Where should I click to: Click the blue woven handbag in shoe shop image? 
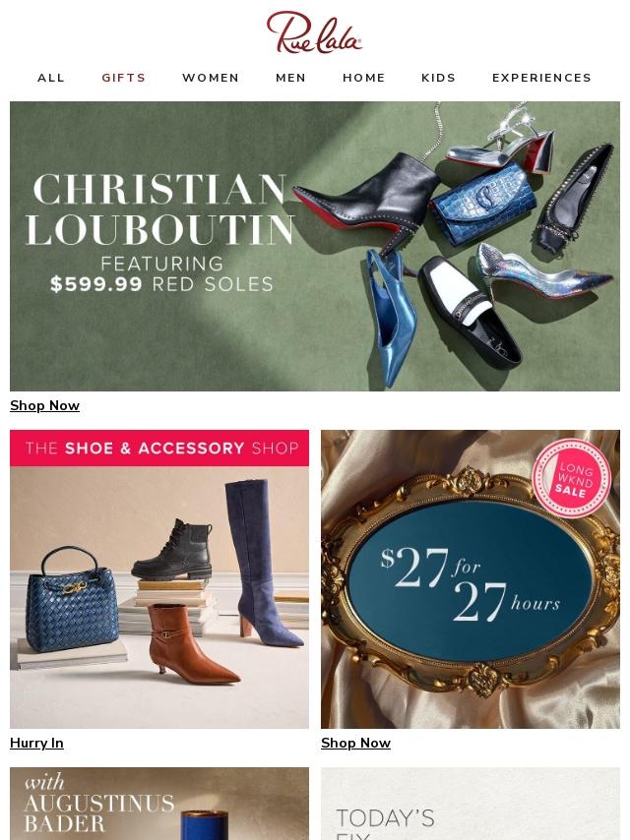pyautogui.click(x=70, y=600)
